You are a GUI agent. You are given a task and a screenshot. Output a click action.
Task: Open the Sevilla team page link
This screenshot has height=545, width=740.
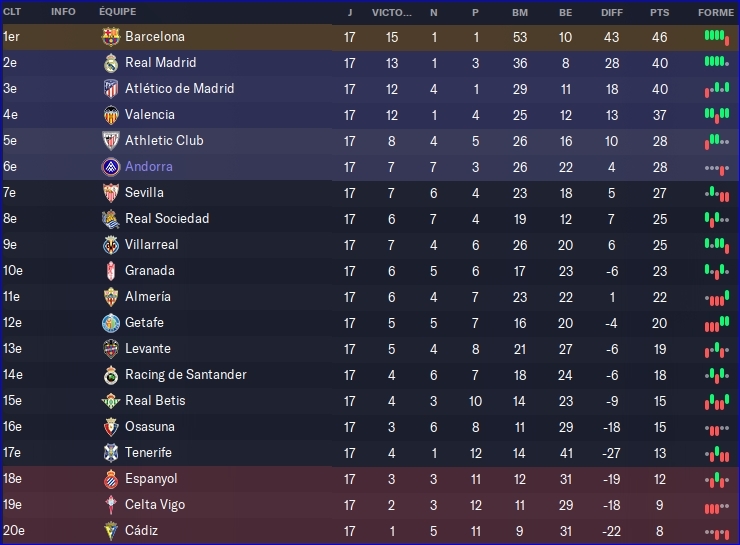144,193
